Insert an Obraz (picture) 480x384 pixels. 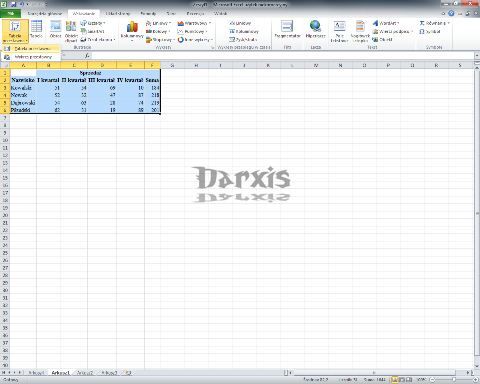click(x=55, y=29)
